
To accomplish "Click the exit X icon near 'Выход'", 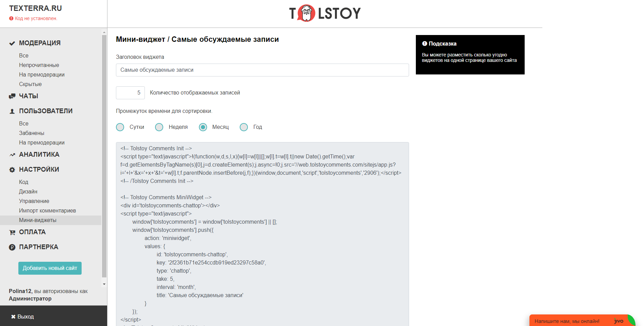I will 13,316.
